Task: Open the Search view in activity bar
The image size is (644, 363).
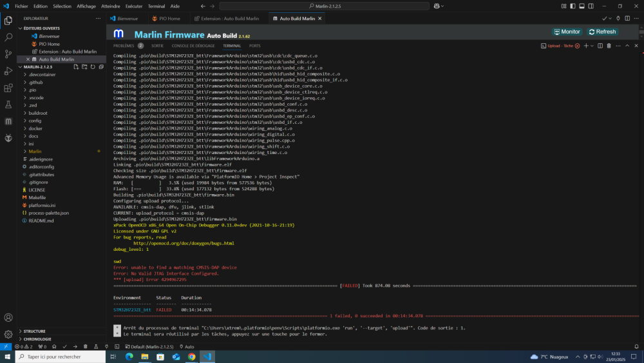Action: 8,37
